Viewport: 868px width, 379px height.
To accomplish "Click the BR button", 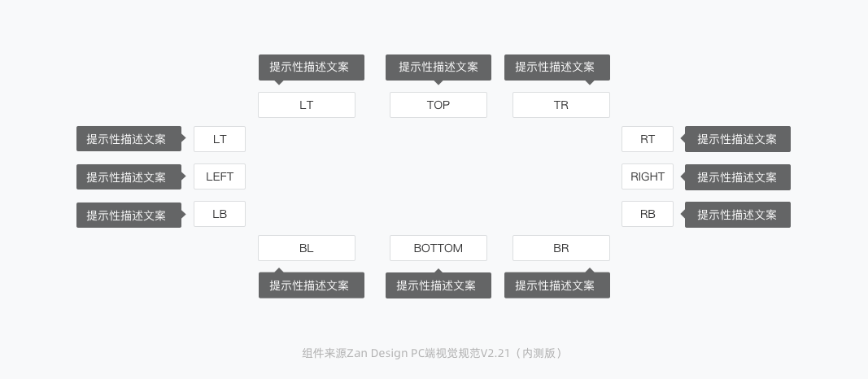I will (560, 248).
